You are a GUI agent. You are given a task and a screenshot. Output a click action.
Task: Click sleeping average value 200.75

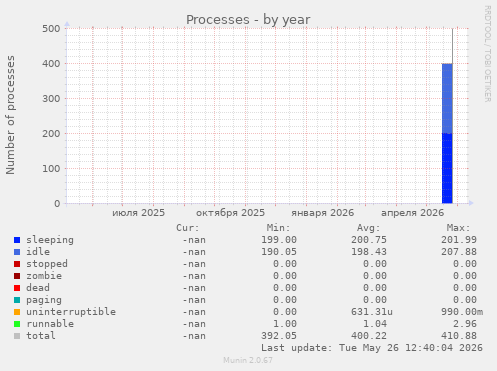click(369, 240)
